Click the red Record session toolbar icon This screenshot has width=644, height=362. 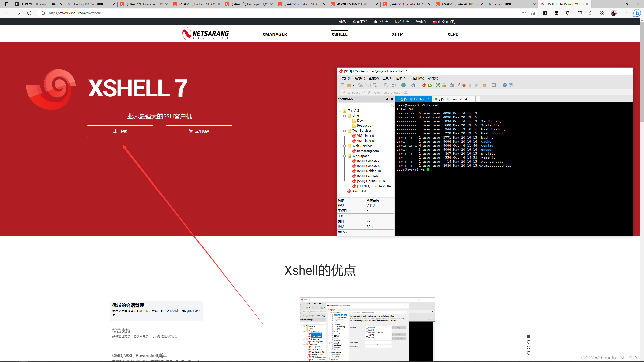coord(464,85)
